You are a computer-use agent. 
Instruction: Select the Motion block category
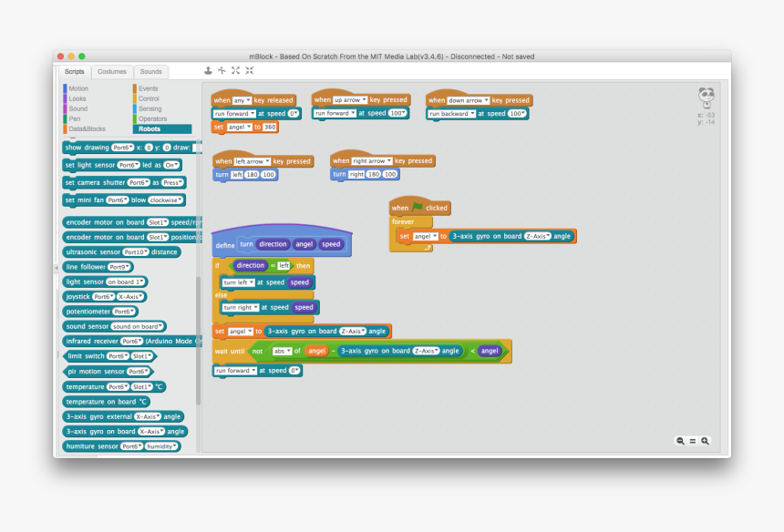(78, 88)
